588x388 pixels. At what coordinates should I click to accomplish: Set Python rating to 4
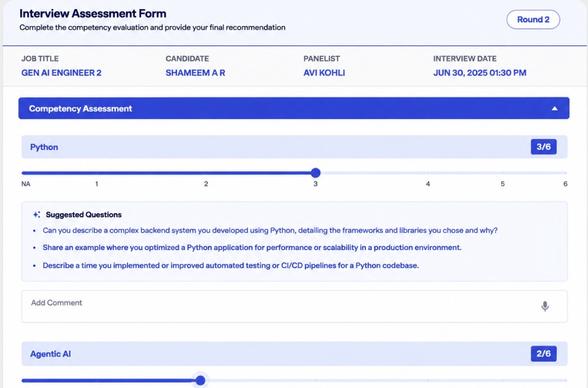(x=428, y=173)
